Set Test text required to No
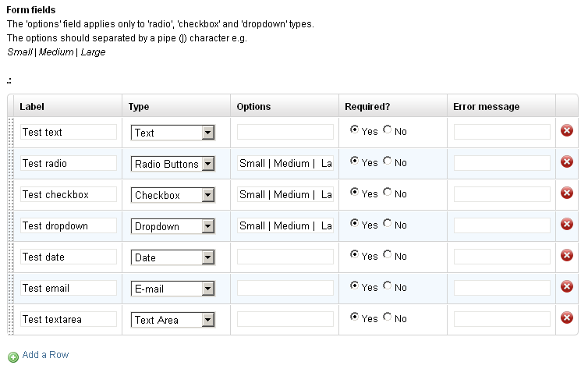Image resolution: width=588 pixels, height=376 pixels. [388, 129]
